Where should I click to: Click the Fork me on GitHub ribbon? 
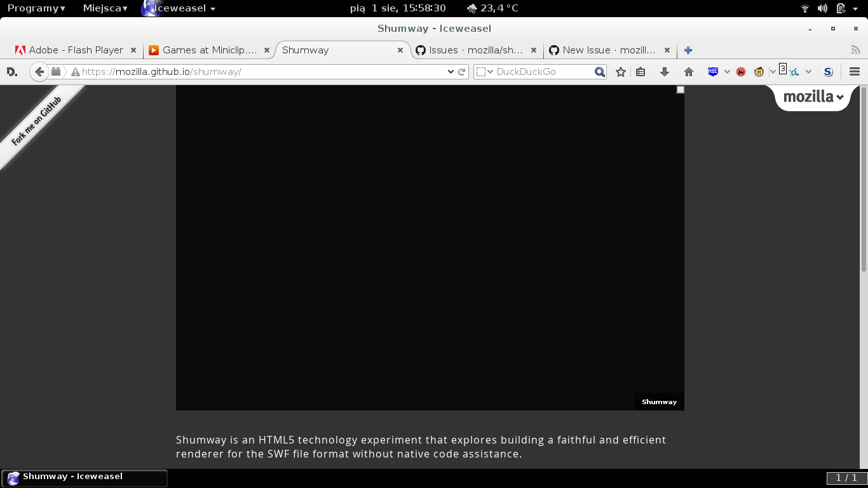37,121
